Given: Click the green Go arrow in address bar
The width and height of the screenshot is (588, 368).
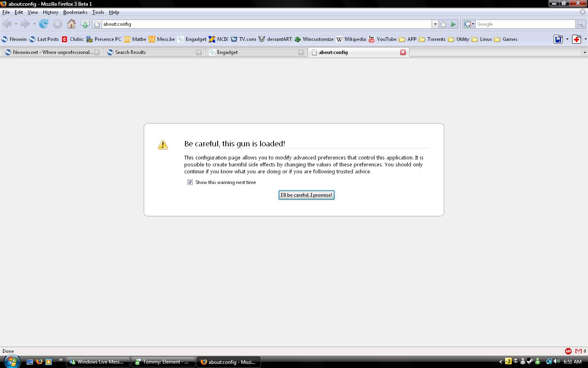Looking at the screenshot, I should click(453, 24).
